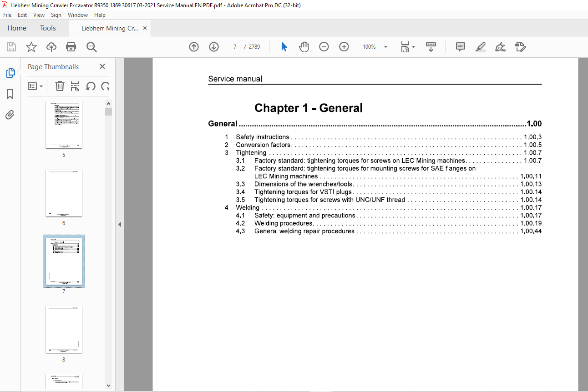Click the scrolling mode download-style icon
Viewport: 588px width, 392px height.
click(431, 47)
